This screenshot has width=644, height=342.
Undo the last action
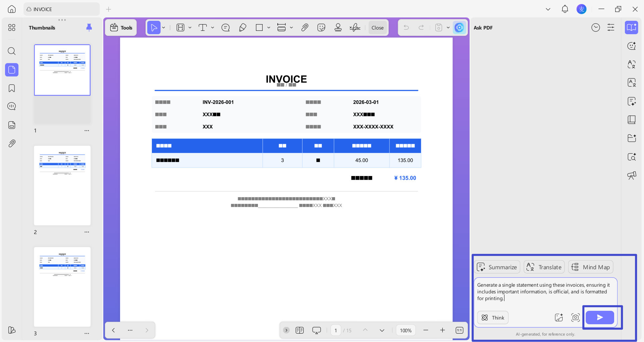coord(406,27)
